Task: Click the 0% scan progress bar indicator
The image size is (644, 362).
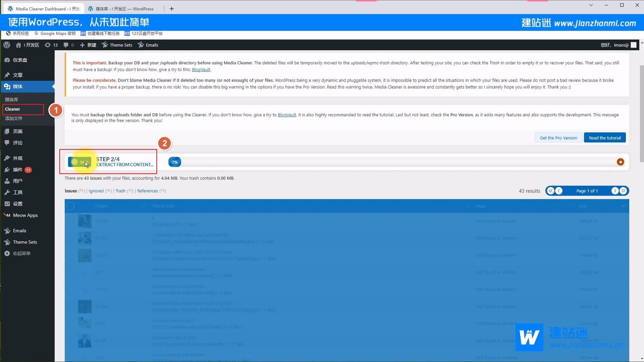Action: 174,162
